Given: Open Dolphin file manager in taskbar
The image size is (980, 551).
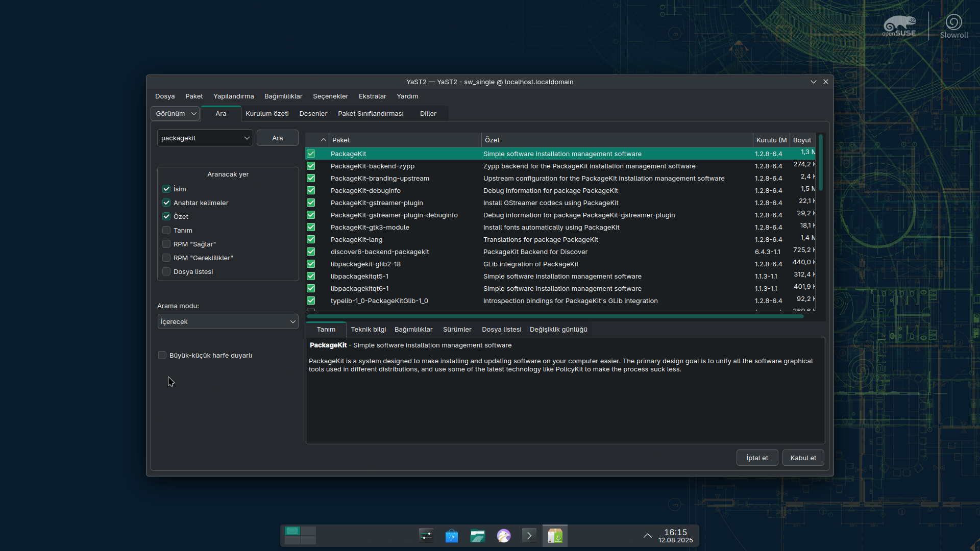Looking at the screenshot, I should point(478,536).
